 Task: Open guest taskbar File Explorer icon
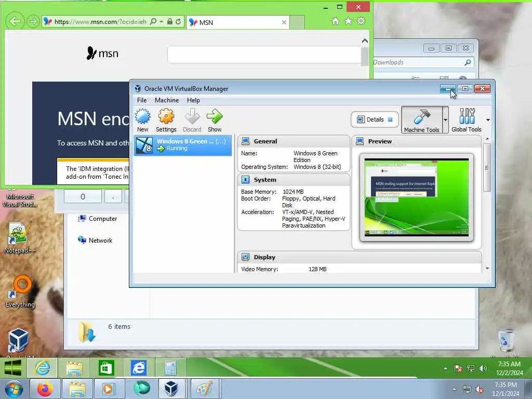tap(74, 368)
